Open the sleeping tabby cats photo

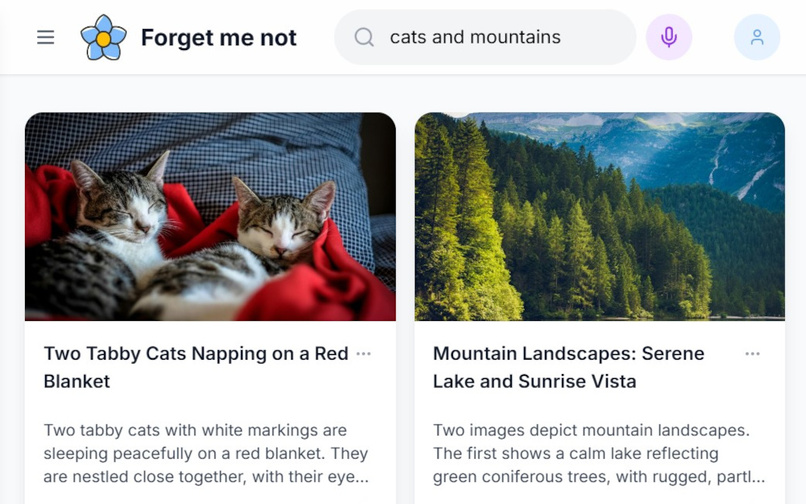pyautogui.click(x=210, y=217)
